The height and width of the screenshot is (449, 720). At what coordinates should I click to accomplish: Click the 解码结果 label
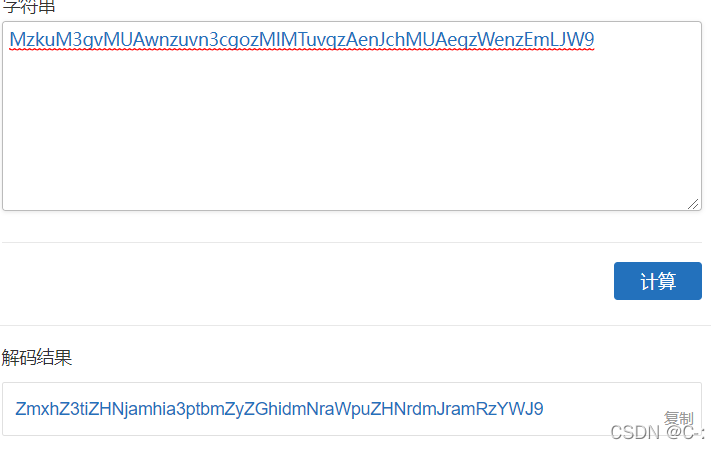[37, 357]
